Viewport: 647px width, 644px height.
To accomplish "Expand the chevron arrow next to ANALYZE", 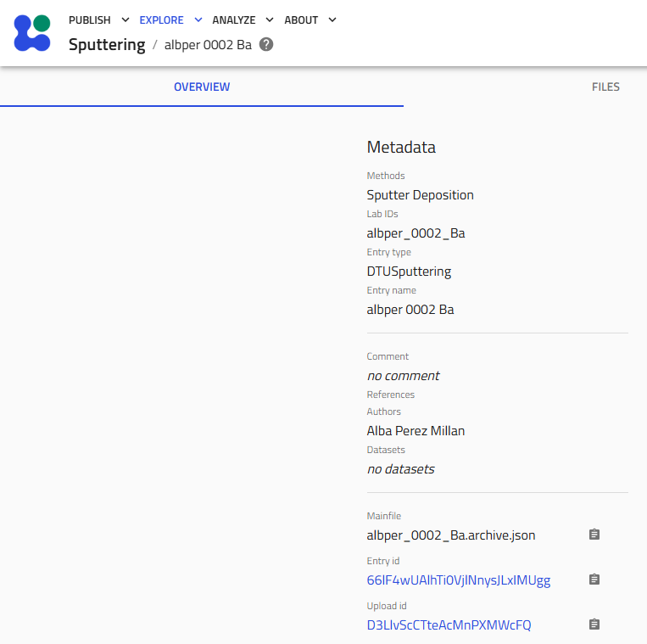I will [270, 20].
